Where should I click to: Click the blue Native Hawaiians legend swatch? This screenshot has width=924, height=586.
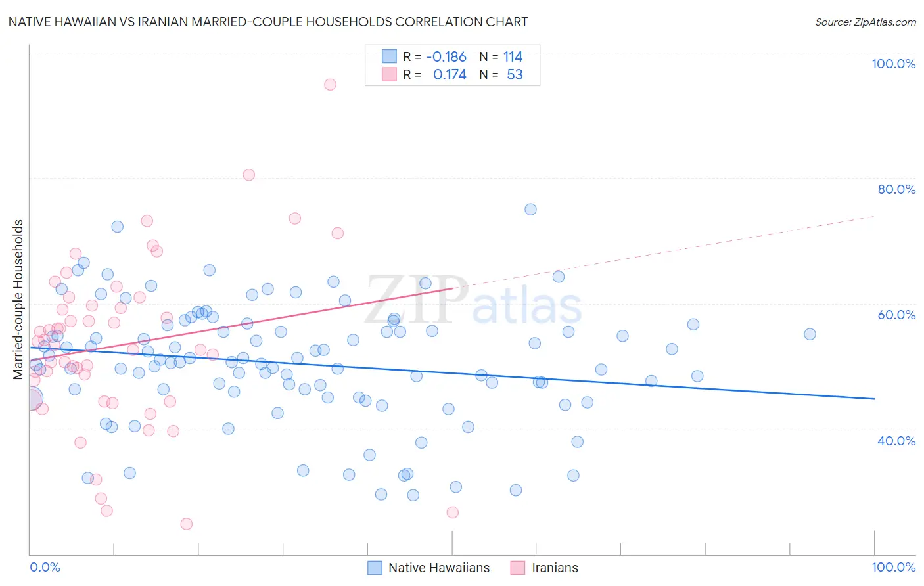(375, 568)
